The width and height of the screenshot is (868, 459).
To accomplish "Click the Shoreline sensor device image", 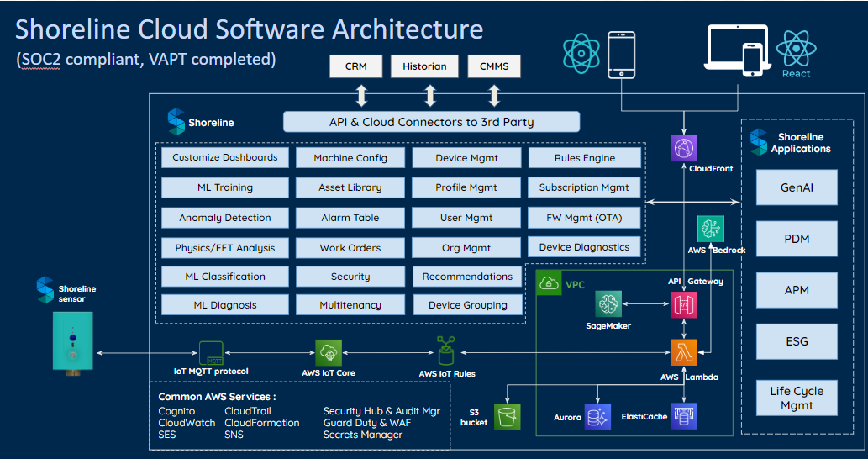I will pos(73,343).
